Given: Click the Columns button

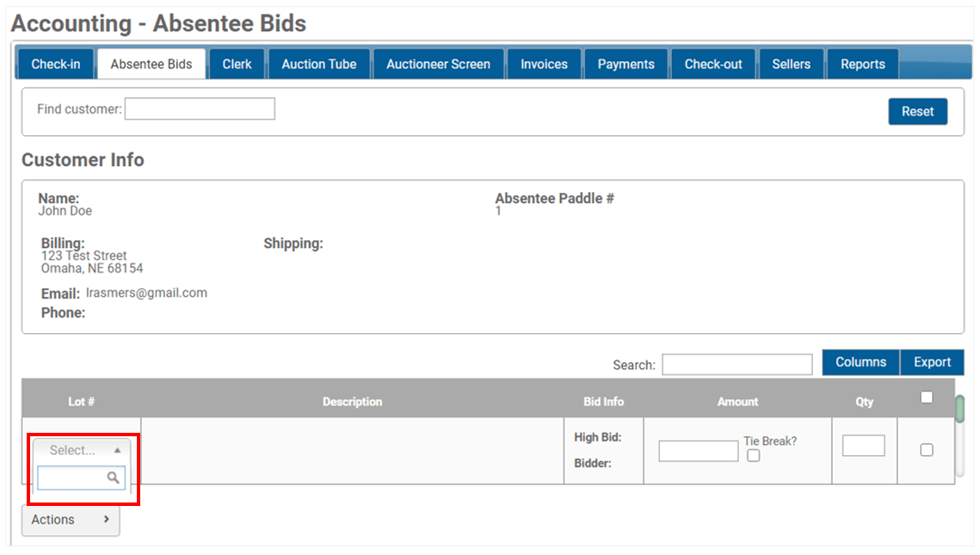Looking at the screenshot, I should (x=860, y=362).
